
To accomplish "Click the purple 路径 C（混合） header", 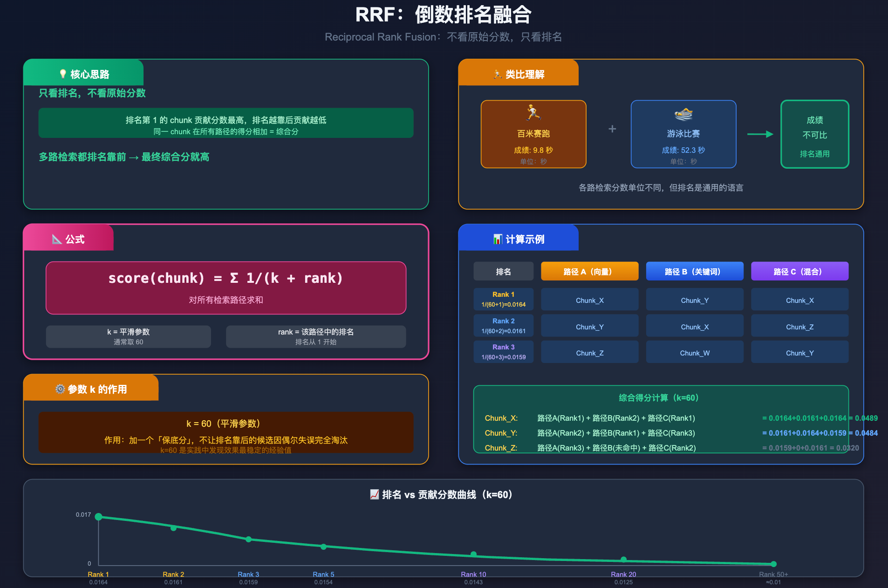I will [x=799, y=271].
